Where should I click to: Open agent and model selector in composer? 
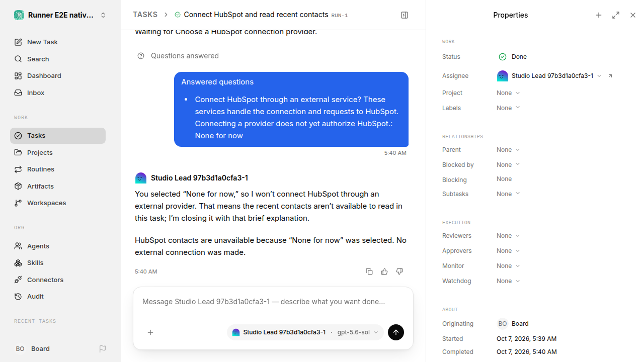pos(305,332)
